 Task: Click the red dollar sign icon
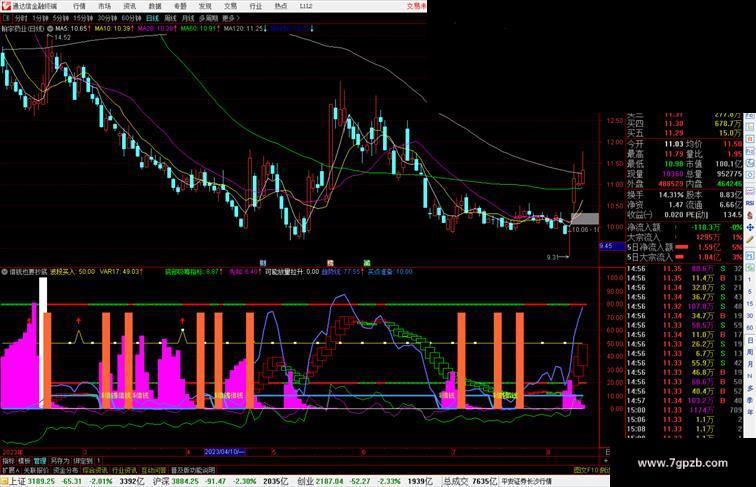(x=750, y=215)
